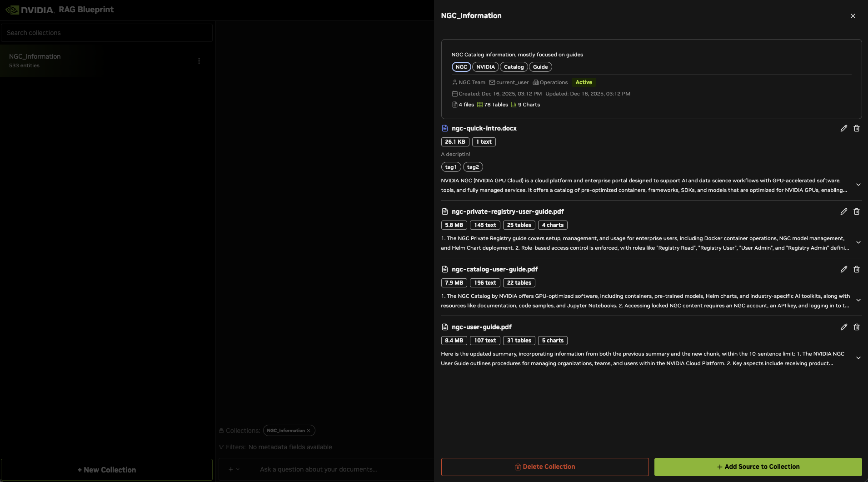Select the NGC tag chip

coord(461,67)
